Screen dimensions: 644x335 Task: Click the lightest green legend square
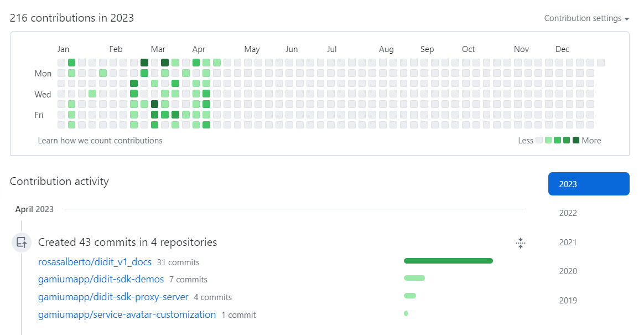pyautogui.click(x=548, y=140)
